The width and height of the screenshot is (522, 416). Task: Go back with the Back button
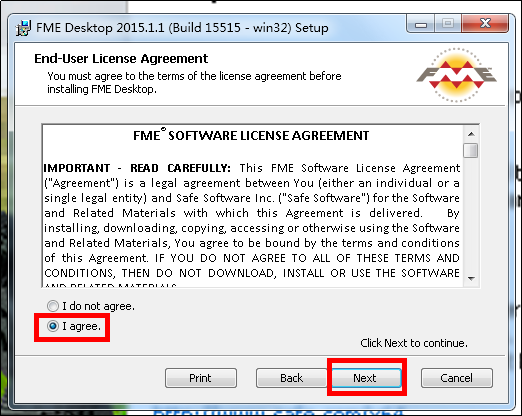pos(291,378)
